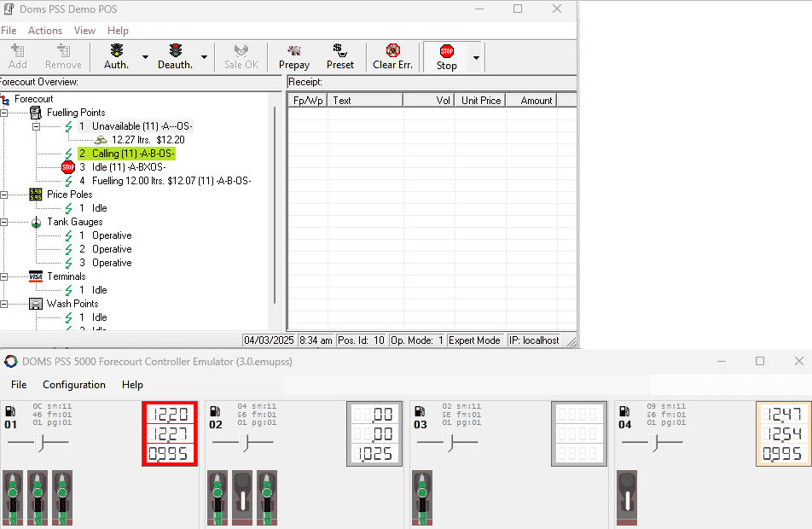Open the dropdown arrow beside Stop
812x529 pixels.
476,58
